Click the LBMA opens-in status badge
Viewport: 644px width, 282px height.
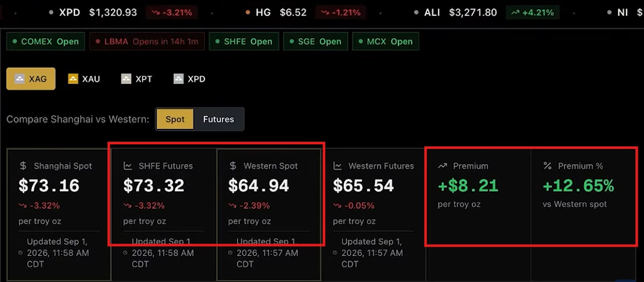pyautogui.click(x=147, y=41)
